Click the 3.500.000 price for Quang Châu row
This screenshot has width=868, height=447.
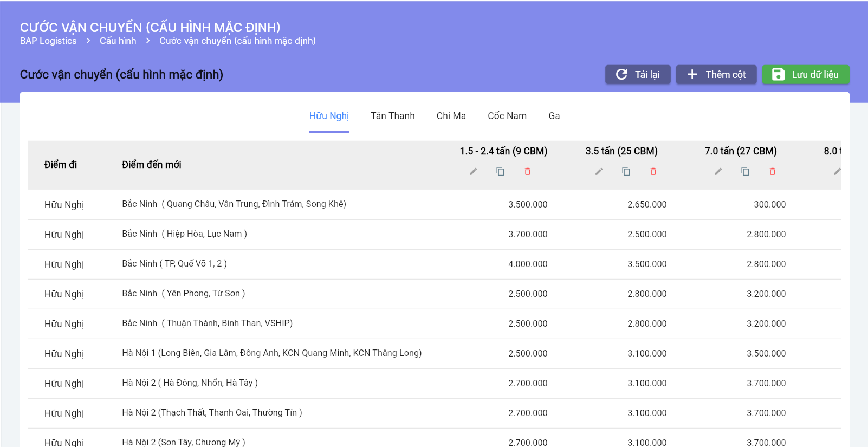[x=527, y=205]
